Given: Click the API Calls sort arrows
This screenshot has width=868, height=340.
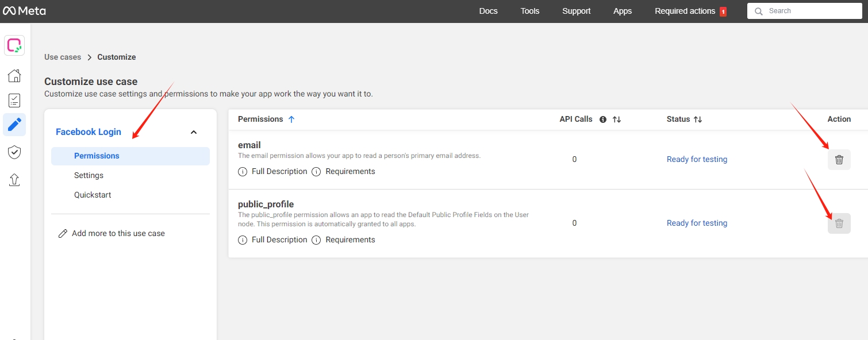Looking at the screenshot, I should pyautogui.click(x=616, y=119).
